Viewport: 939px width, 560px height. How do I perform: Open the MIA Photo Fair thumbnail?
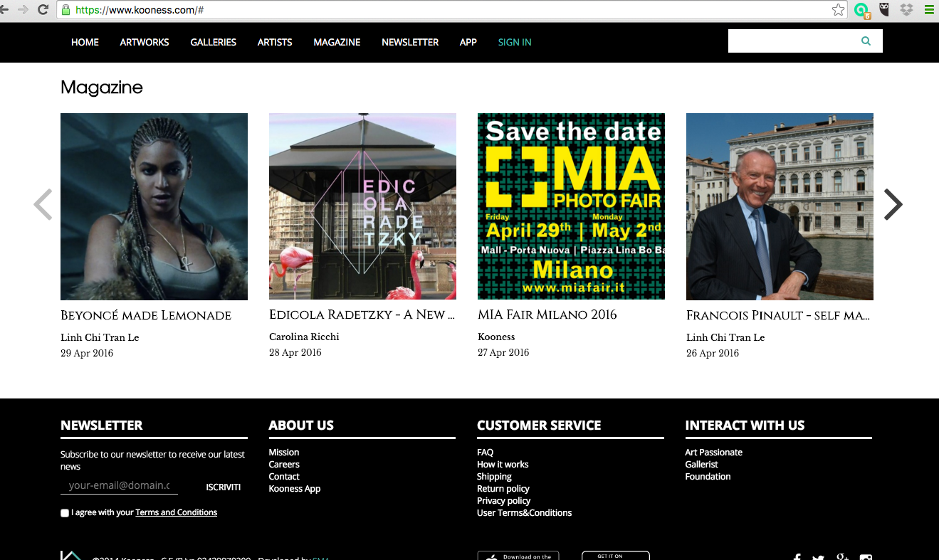pos(571,206)
